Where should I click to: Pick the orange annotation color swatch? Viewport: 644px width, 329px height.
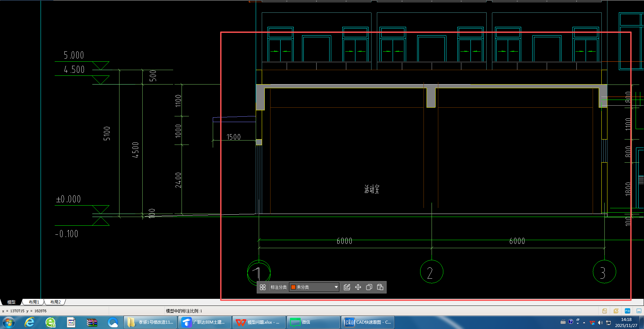click(293, 287)
